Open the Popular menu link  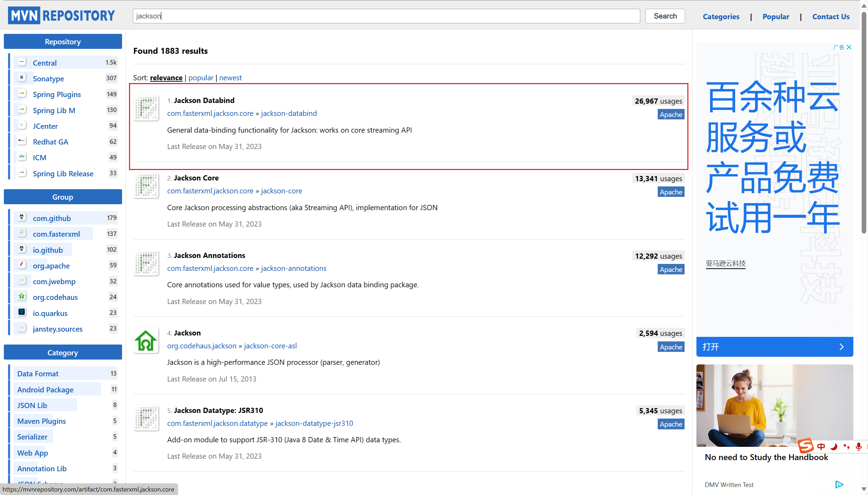(776, 16)
